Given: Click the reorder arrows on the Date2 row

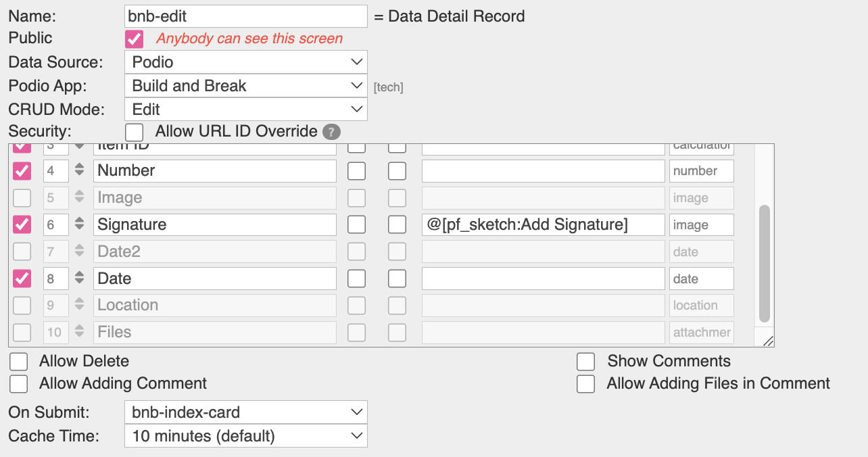Looking at the screenshot, I should click(x=80, y=251).
